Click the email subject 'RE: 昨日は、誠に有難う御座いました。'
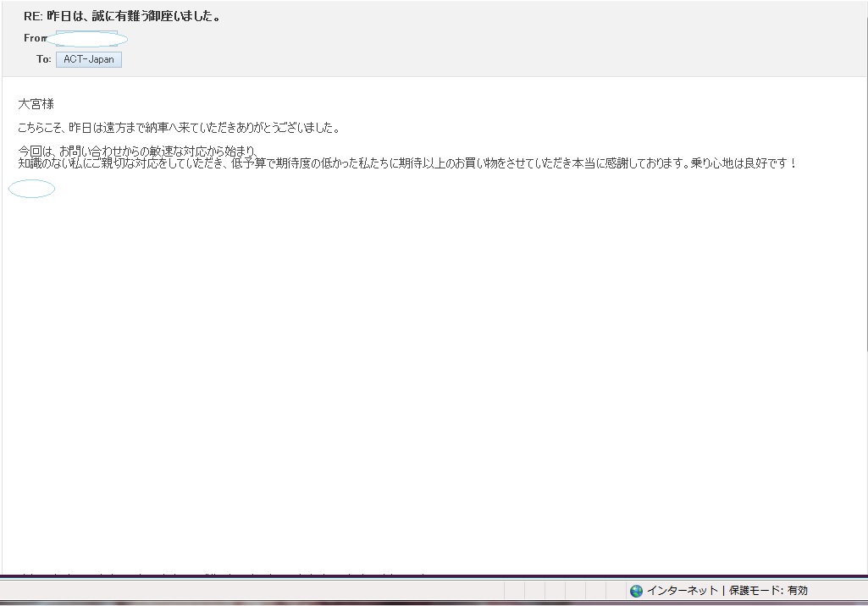 [x=122, y=16]
